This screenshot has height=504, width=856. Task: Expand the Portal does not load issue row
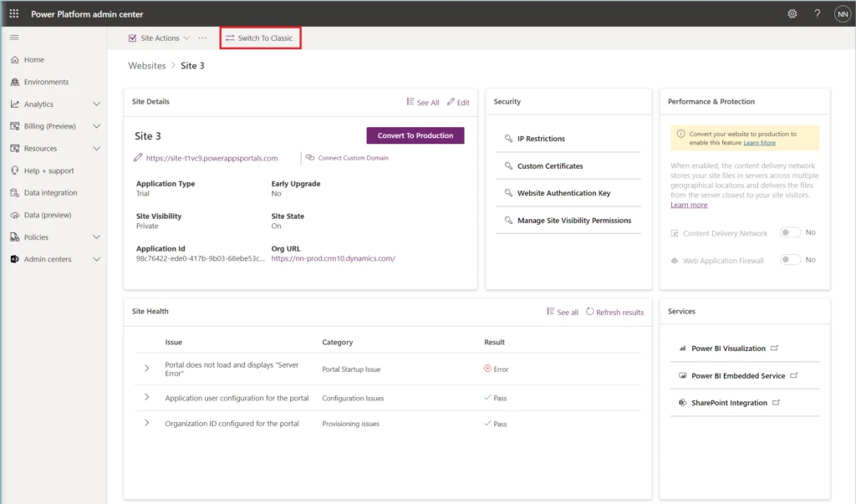pyautogui.click(x=147, y=369)
